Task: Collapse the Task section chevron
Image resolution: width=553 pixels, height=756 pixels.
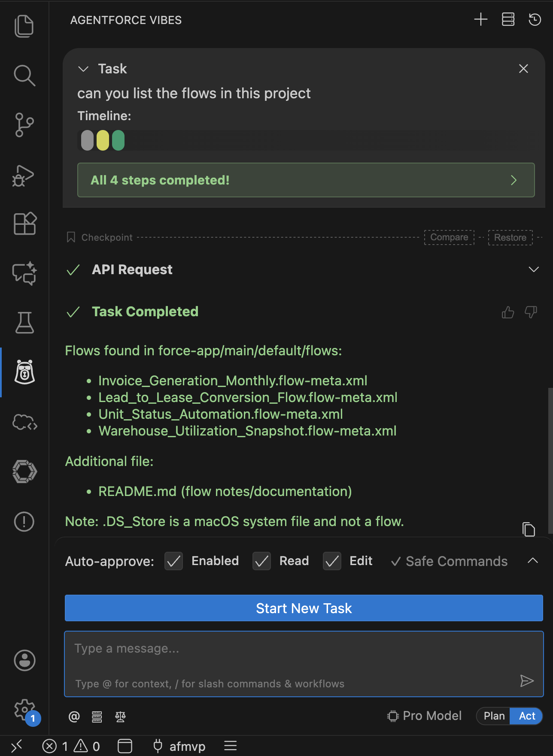Action: (83, 69)
